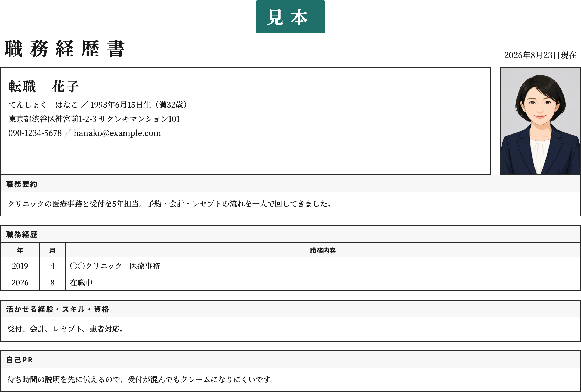Screen dimensions: 581x392
Task: Click the month cell 4
Action: pos(52,266)
